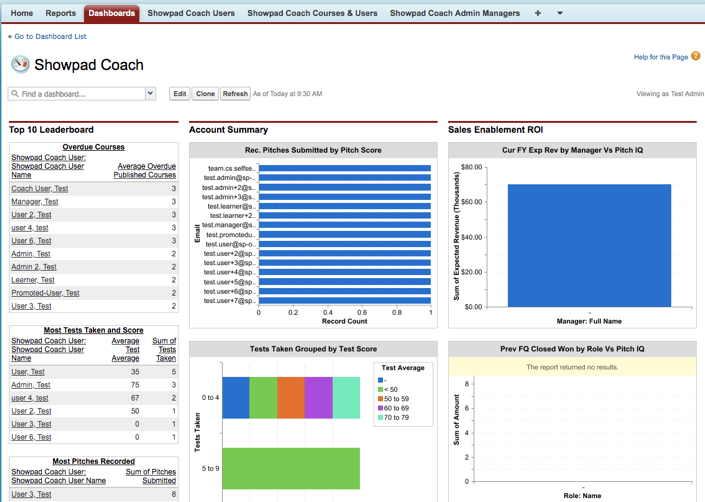Viewport: 705px width, 502px height.
Task: Click the team.cs.selfse.. bar in chart
Action: [x=344, y=168]
